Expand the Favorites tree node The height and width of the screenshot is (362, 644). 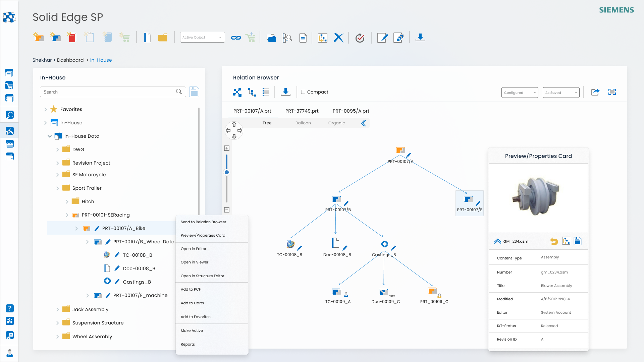[x=45, y=110]
